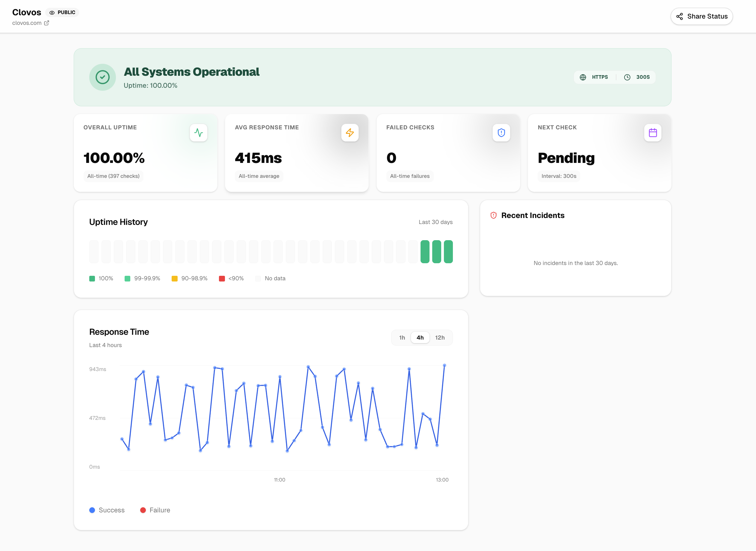Click the red alert shield beside Recent Incidents
Screen dimensions: 756x551
click(493, 215)
